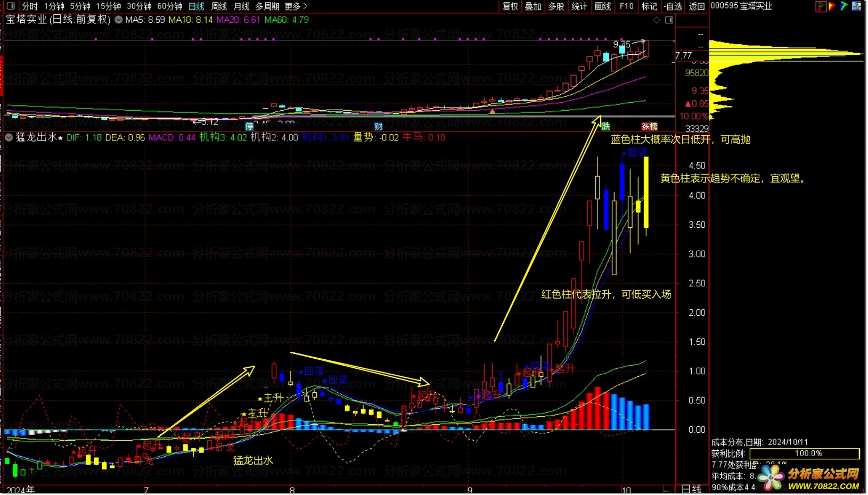
Task: Open the red list panel icon
Action: pyautogui.click(x=821, y=6)
